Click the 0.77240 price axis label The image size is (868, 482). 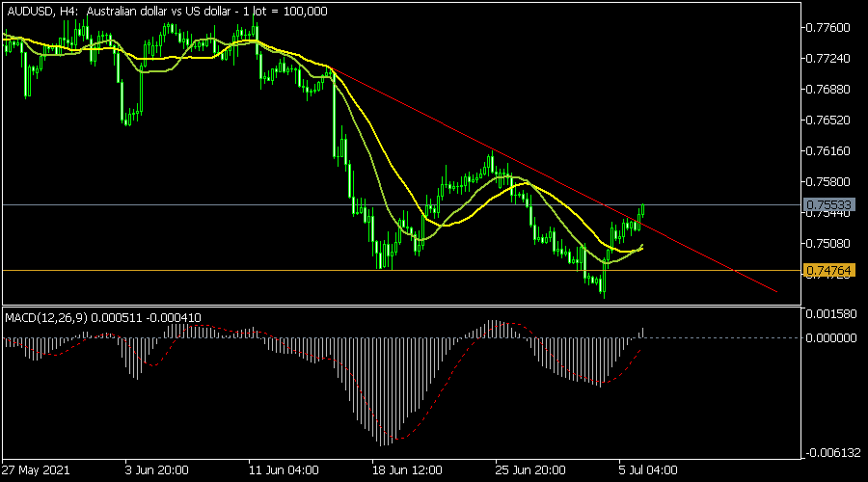828,58
